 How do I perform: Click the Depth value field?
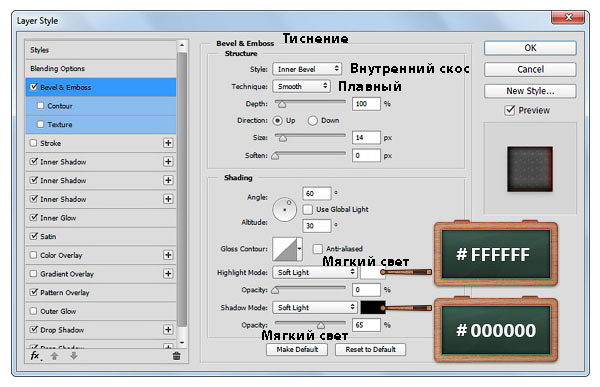click(x=366, y=104)
